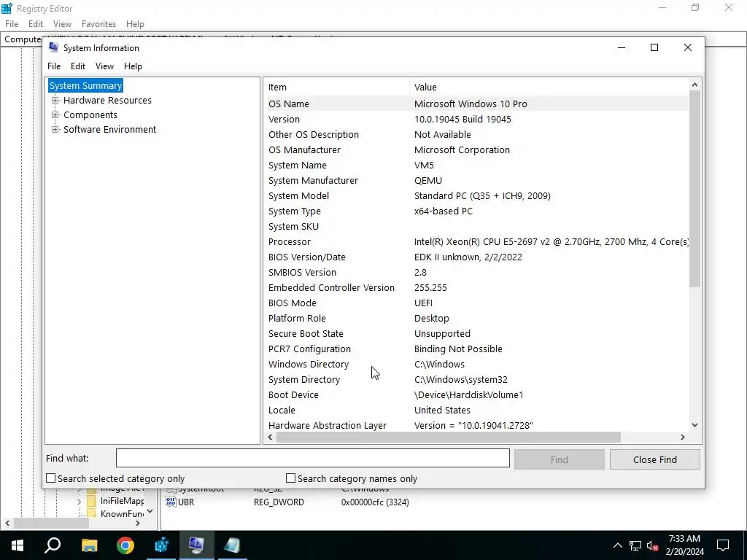747x560 pixels.
Task: Switch to System Information taskbar icon
Action: [197, 545]
